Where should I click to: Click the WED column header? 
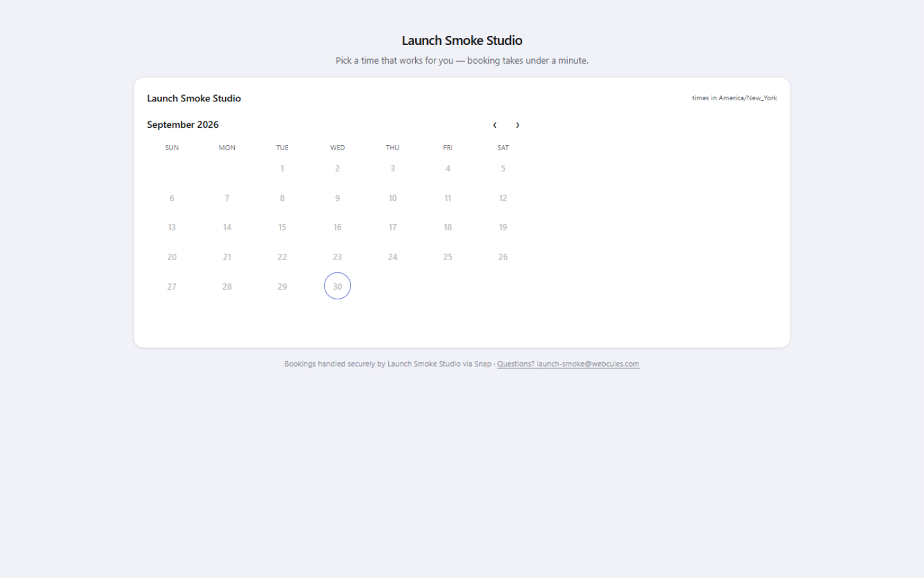(338, 148)
